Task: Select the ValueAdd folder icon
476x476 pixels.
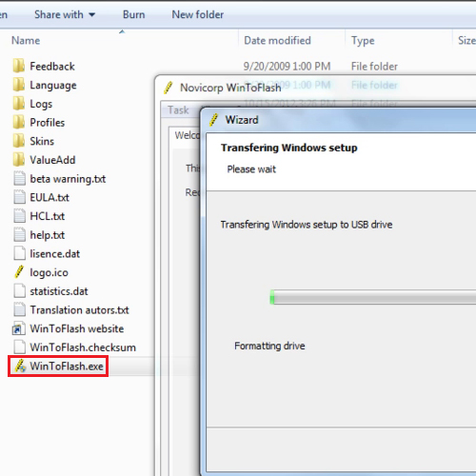Action: (x=19, y=159)
